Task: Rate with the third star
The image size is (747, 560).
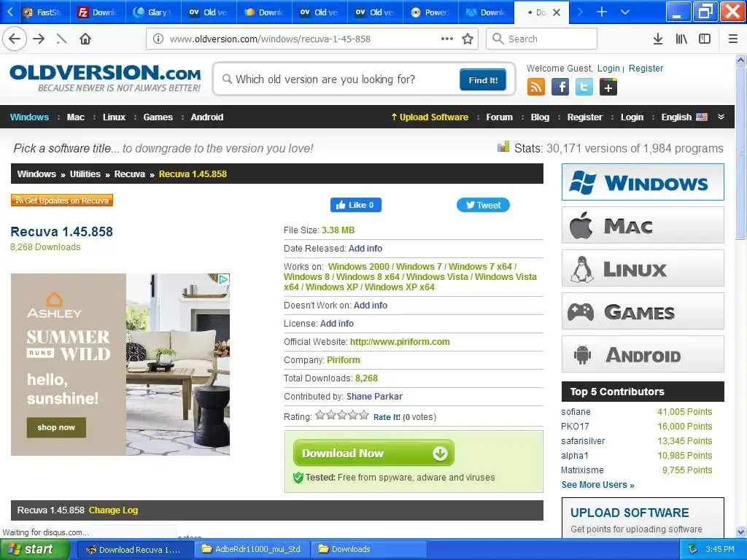Action: point(342,415)
